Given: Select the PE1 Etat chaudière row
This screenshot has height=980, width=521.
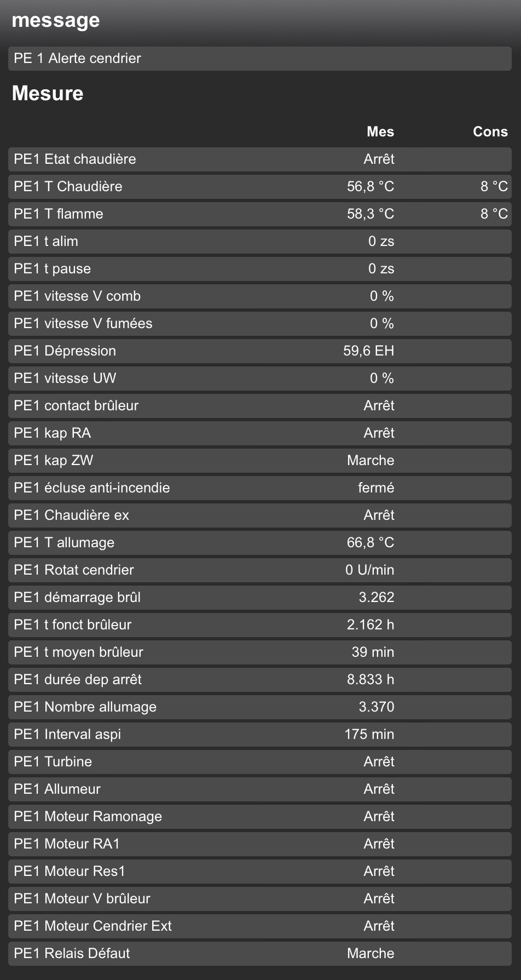Looking at the screenshot, I should [x=259, y=159].
